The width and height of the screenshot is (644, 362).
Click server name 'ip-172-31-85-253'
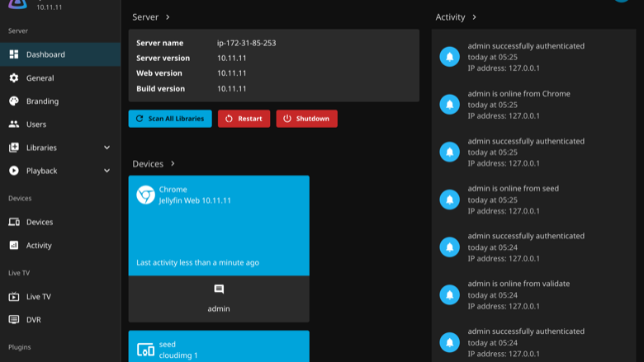click(x=246, y=43)
